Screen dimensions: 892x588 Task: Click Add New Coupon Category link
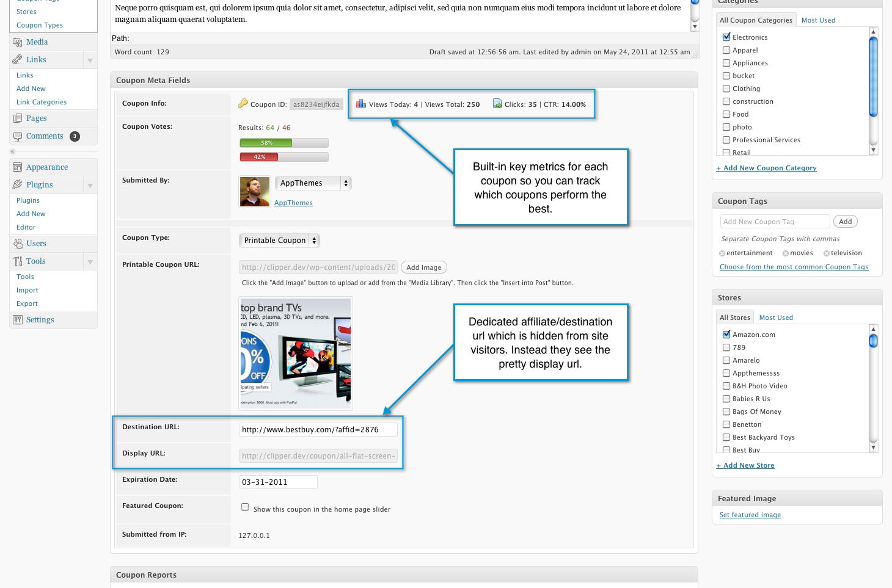[x=766, y=168]
